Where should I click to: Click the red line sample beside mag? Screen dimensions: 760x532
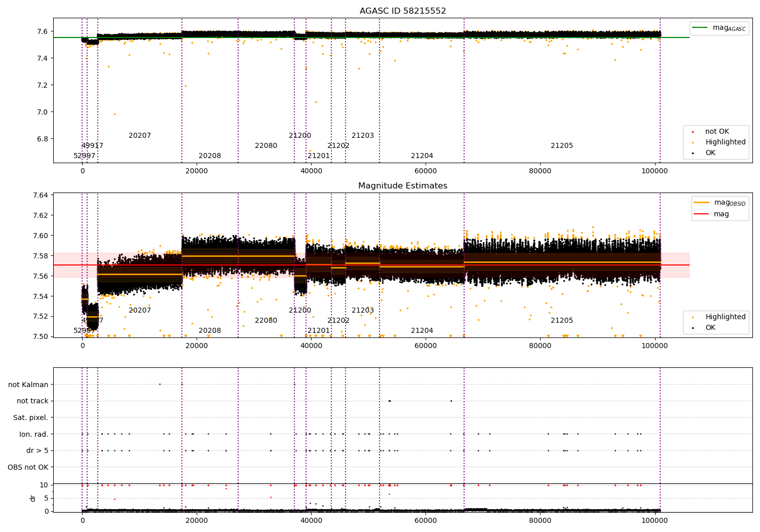pos(701,214)
